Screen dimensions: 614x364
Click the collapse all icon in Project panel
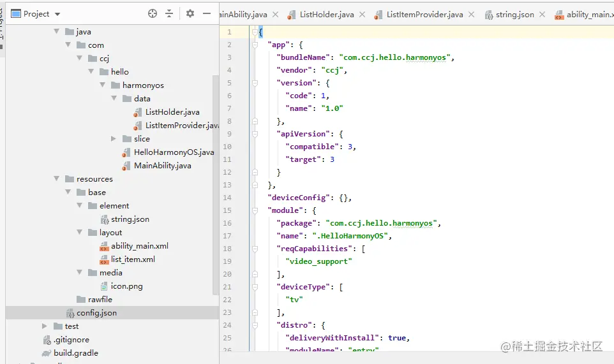pyautogui.click(x=169, y=13)
